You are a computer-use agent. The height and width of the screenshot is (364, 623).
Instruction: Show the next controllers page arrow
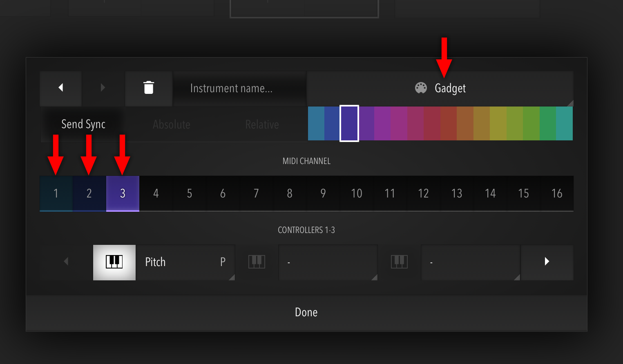[x=547, y=262]
